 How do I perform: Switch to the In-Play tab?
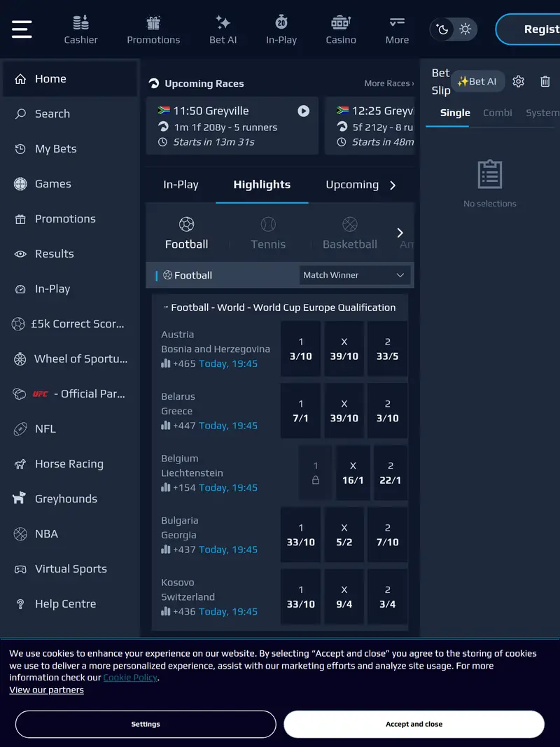click(180, 185)
